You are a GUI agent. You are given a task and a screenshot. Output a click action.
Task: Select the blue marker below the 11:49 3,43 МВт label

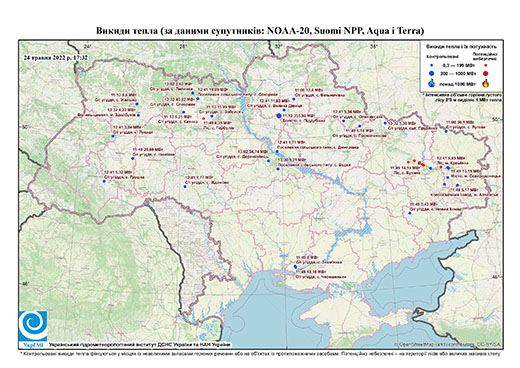410,213
